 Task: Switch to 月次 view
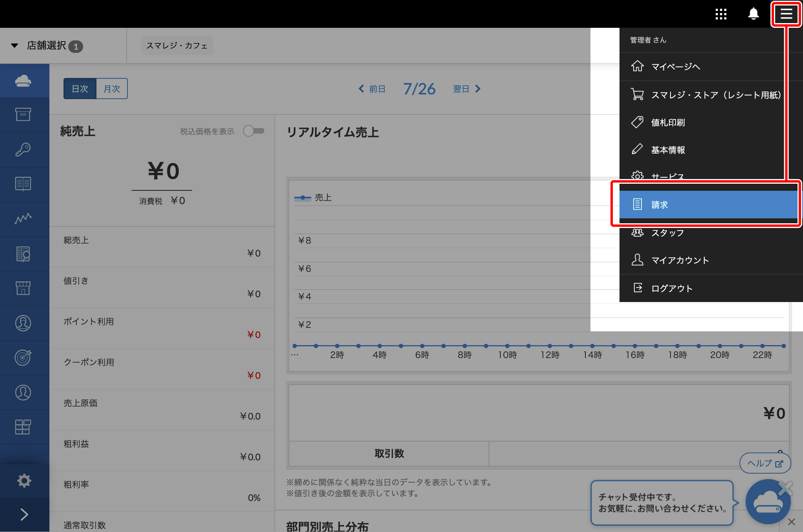(x=112, y=89)
